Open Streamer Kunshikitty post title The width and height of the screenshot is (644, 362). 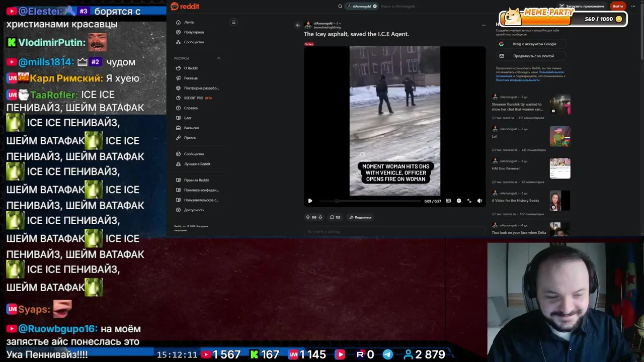[x=517, y=107]
